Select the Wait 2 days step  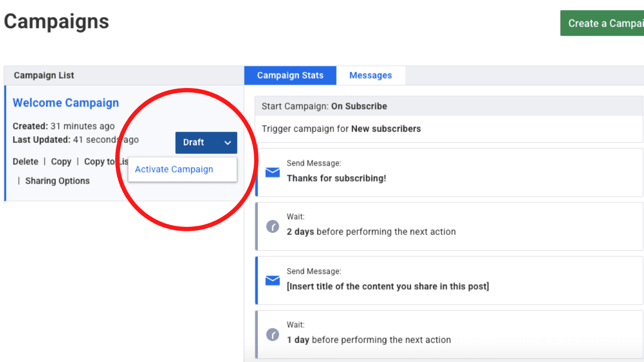(x=449, y=226)
